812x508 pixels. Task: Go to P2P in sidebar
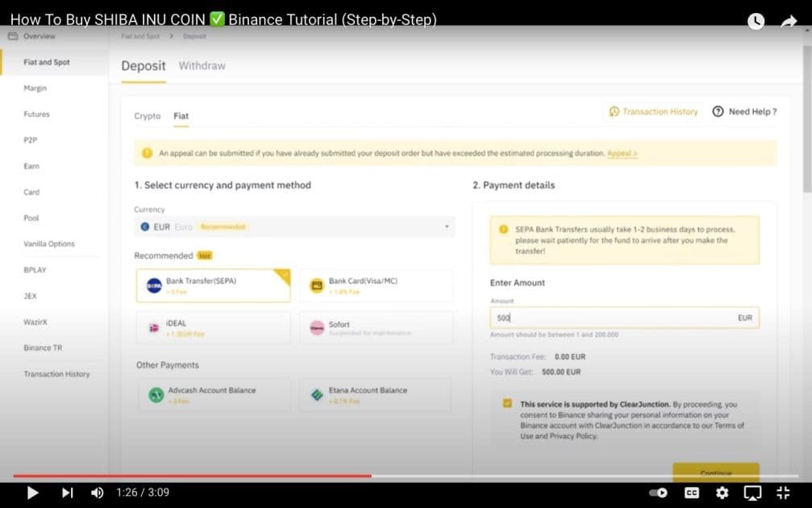click(x=30, y=139)
